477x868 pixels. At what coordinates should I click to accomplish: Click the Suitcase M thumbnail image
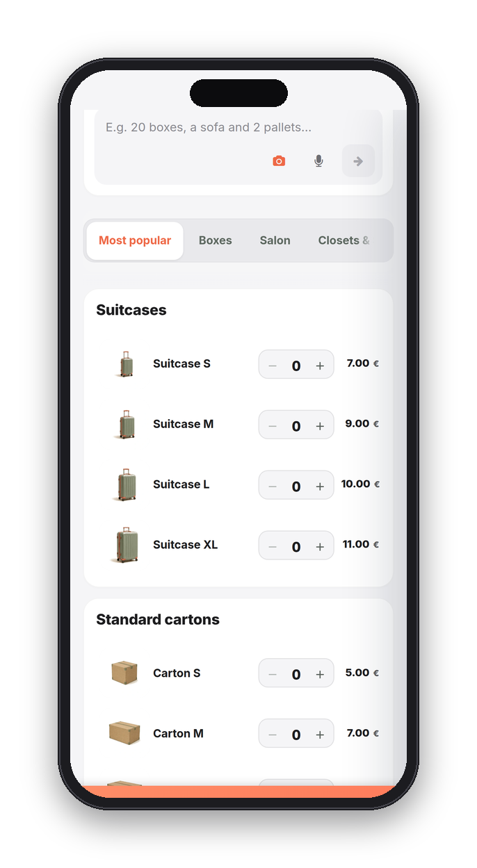point(125,424)
